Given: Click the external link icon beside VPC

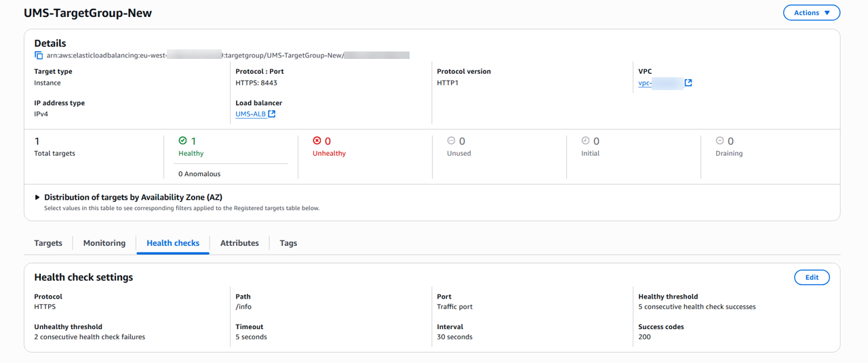Looking at the screenshot, I should [688, 83].
